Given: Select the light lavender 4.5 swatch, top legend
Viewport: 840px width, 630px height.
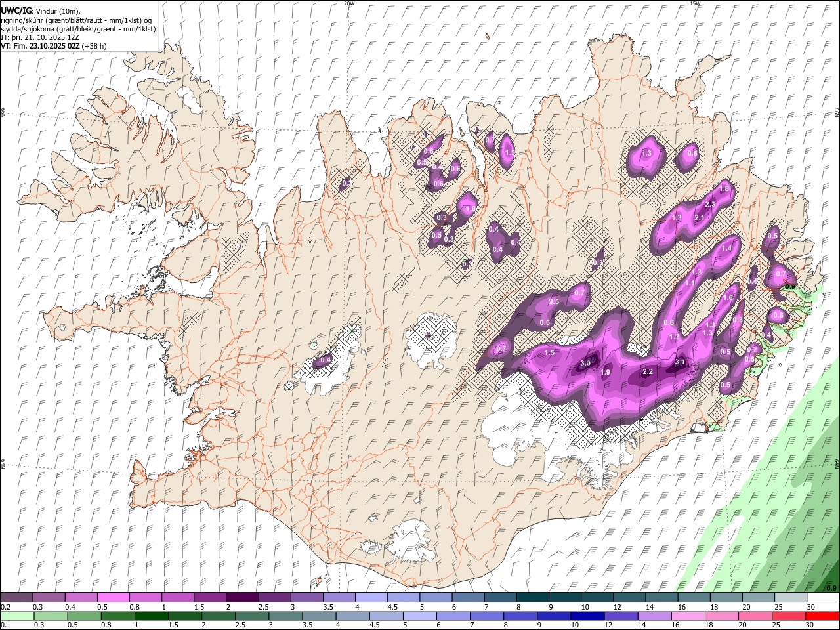Looking at the screenshot, I should pyautogui.click(x=403, y=598).
